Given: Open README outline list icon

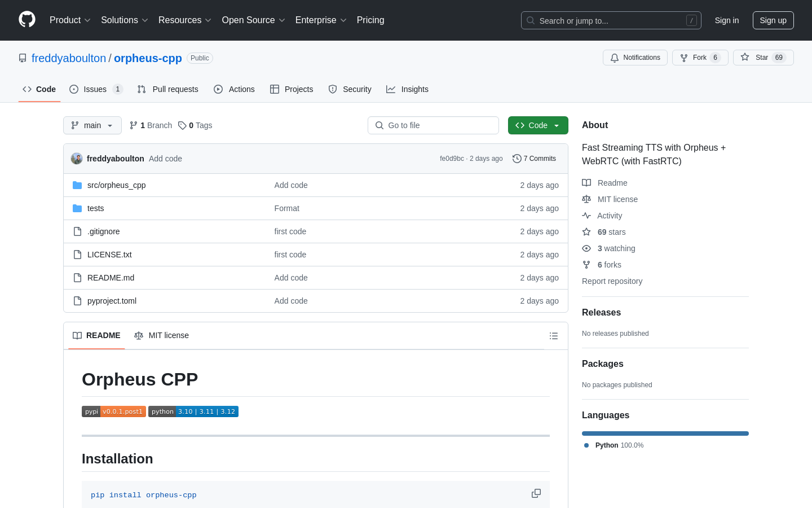Looking at the screenshot, I should tap(554, 336).
